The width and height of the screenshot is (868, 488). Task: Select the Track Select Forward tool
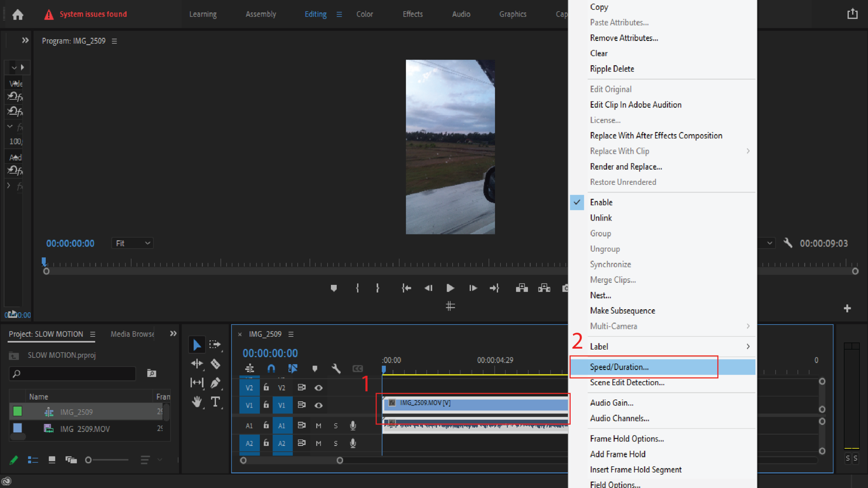(x=215, y=345)
